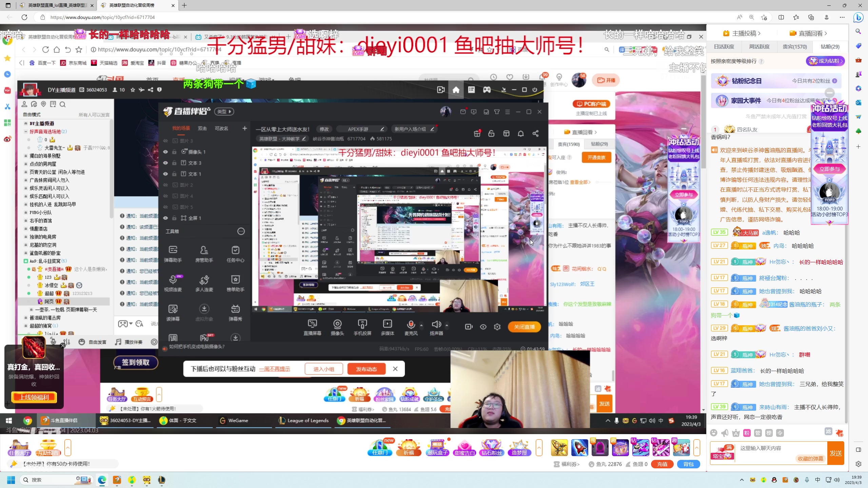
Task: Open 祈福 activity icon in bottom bar
Action: 409,448
